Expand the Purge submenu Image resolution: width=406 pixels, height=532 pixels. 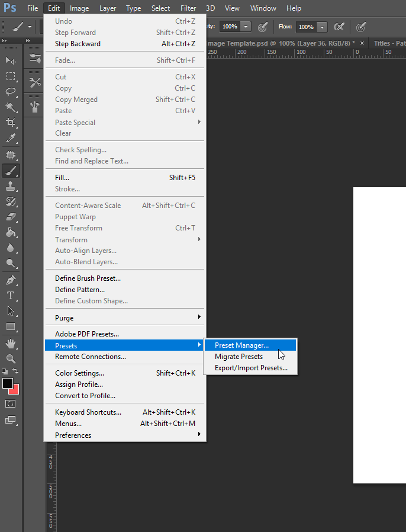tap(125, 318)
